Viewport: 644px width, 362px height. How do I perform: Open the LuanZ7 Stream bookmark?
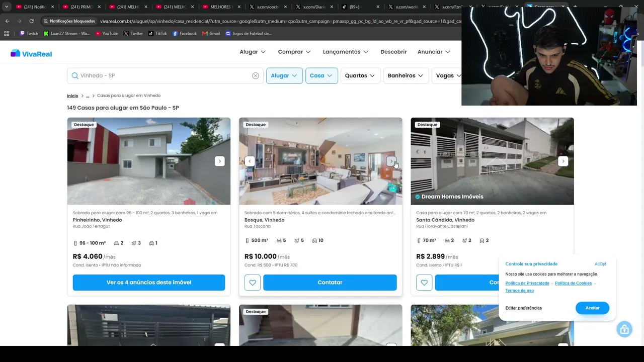pos(66,34)
